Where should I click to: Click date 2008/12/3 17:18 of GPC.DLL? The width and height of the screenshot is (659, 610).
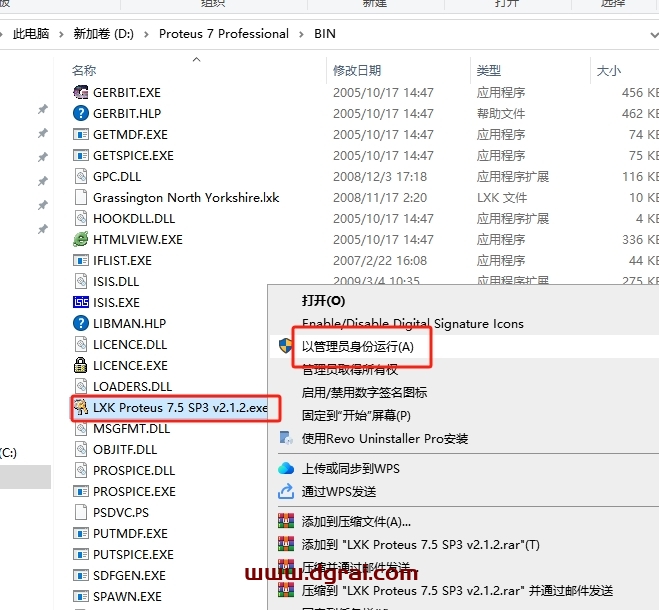click(380, 177)
